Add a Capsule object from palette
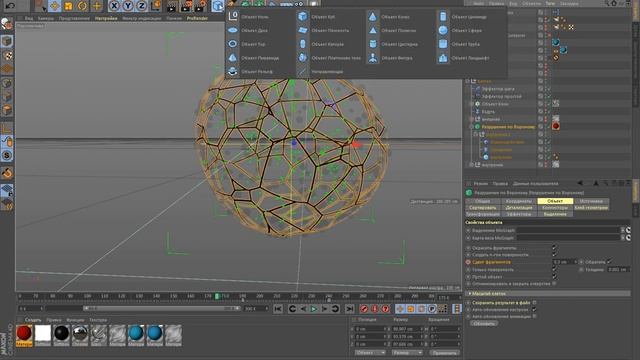640x360 pixels. tap(322, 44)
